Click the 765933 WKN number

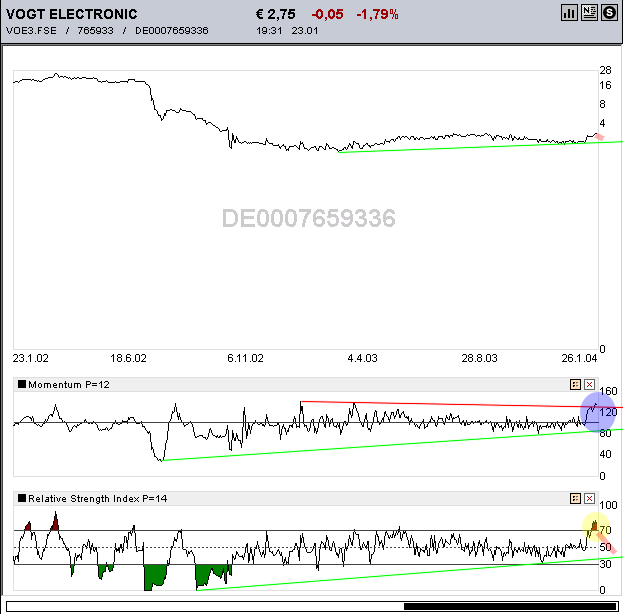click(95, 31)
